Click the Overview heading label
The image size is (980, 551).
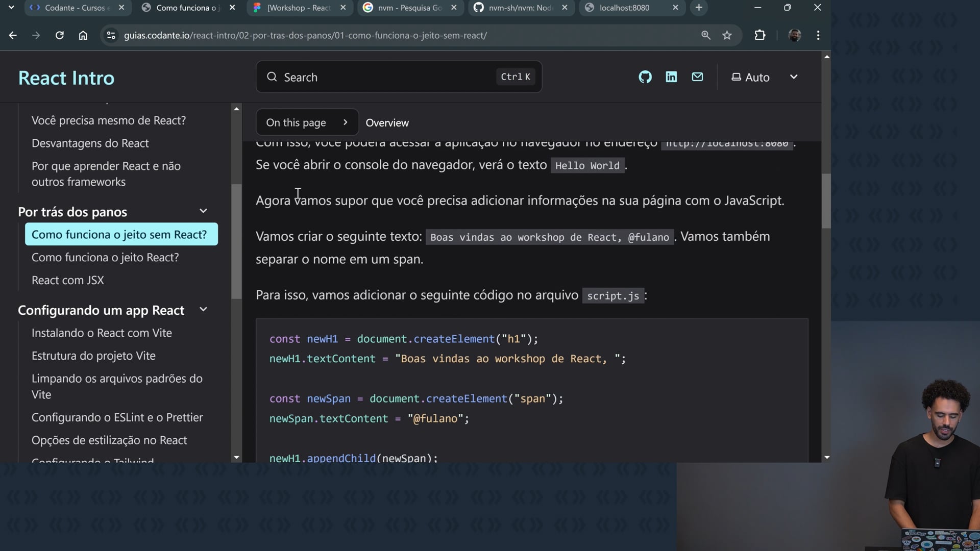387,123
